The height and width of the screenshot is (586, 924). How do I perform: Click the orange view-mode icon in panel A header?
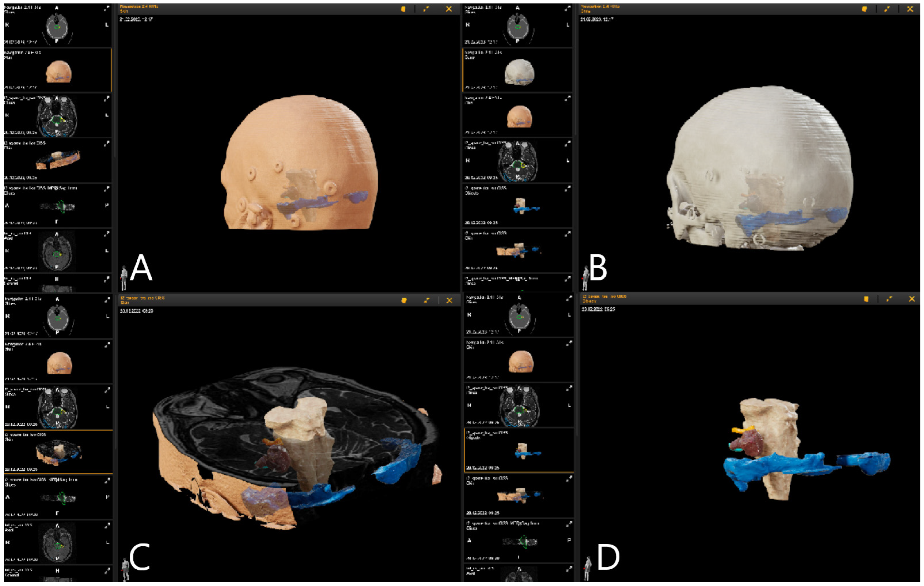(403, 9)
